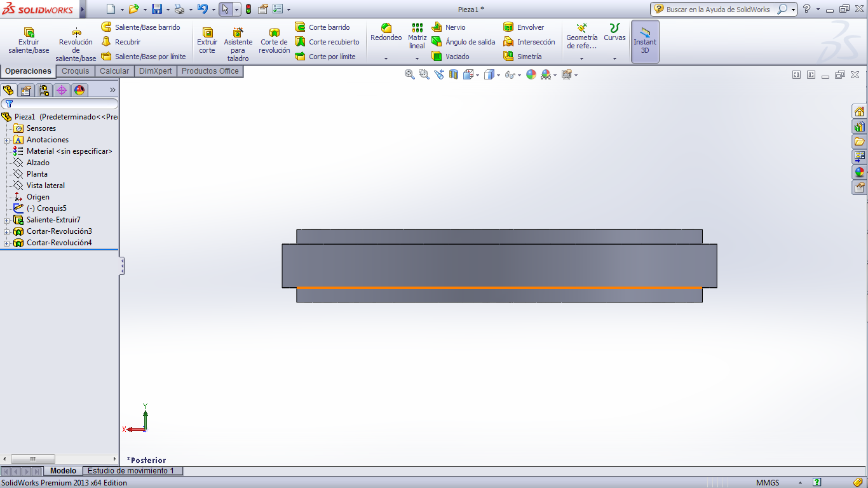
Task: Open Geometría de referencia dropdown arrow
Action: coord(581,58)
